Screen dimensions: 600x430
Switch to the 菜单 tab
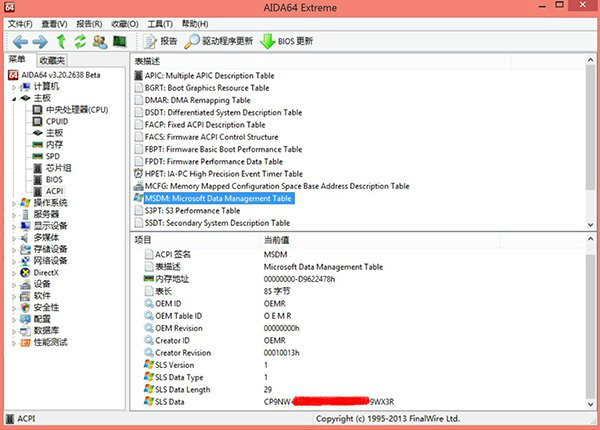[17, 60]
